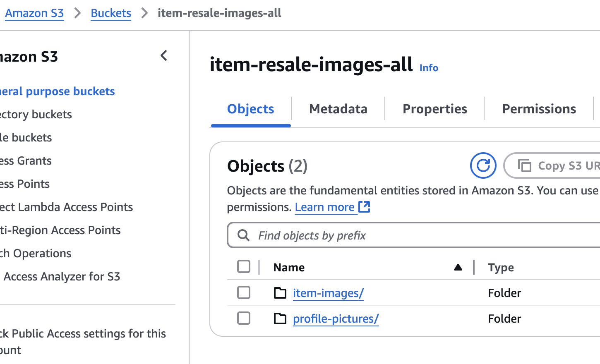Screen dimensions: 600x364
Task: Open IAM Access Analyzer for S3
Action: click(60, 276)
